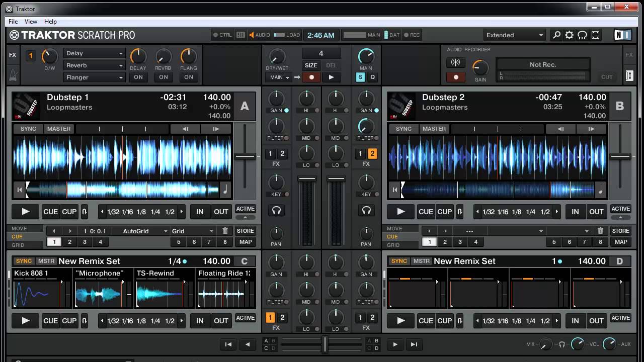Open the Flanger effect dropdown

[x=94, y=77]
